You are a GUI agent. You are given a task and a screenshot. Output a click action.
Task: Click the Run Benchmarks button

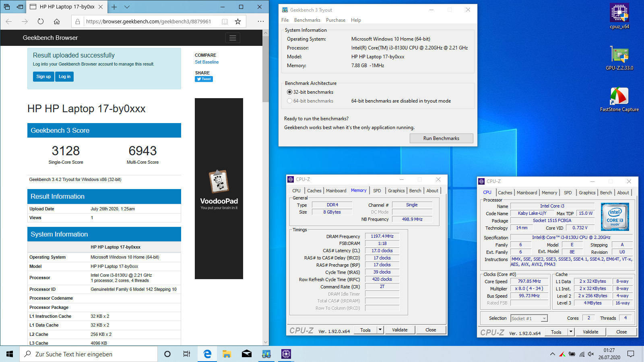[441, 138]
